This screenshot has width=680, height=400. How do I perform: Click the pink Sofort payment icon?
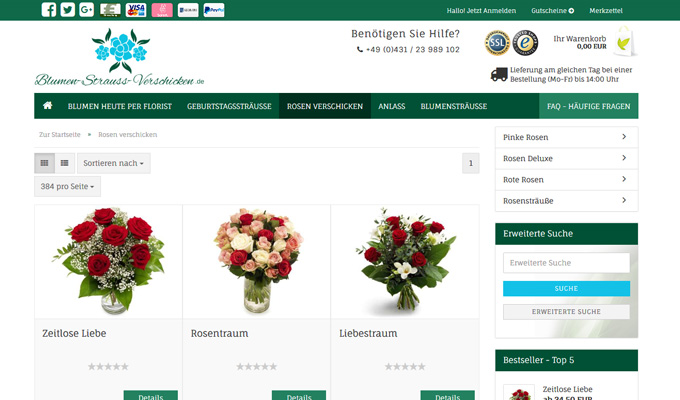(x=162, y=10)
